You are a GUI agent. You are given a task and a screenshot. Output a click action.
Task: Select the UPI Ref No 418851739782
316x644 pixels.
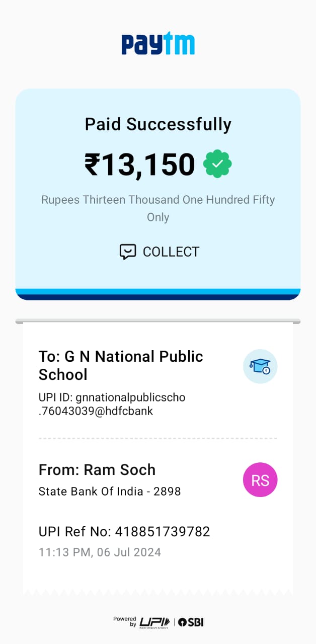pyautogui.click(x=124, y=531)
